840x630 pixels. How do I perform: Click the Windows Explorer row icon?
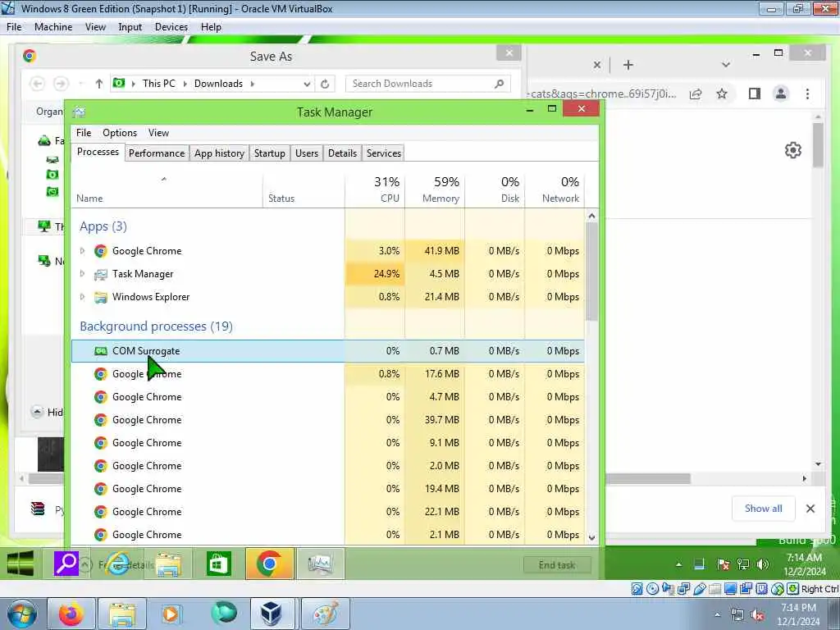pyautogui.click(x=100, y=297)
